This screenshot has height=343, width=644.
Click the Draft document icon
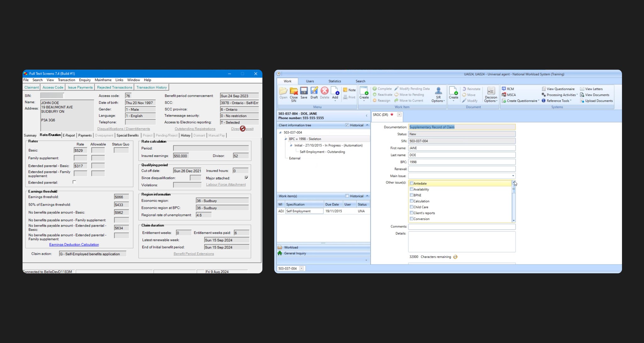[314, 91]
